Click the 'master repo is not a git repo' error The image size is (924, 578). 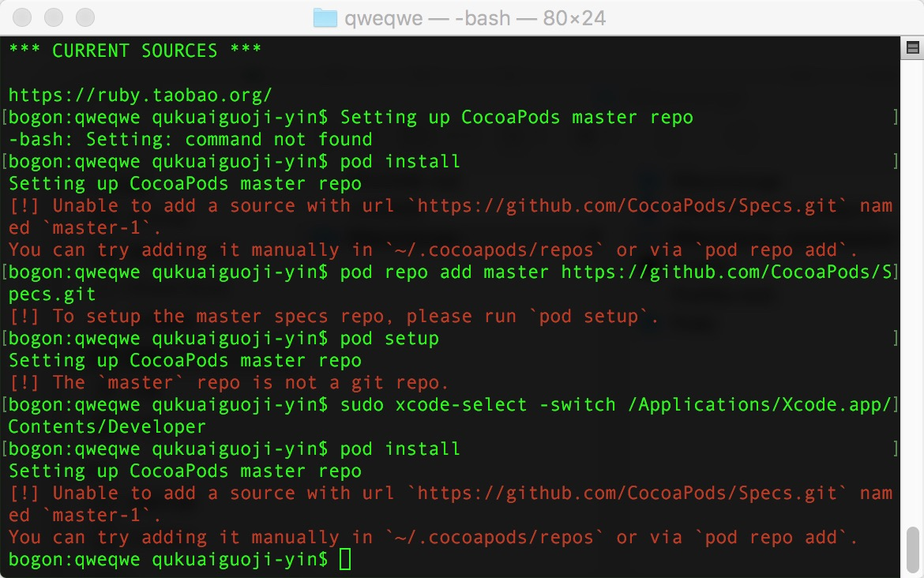click(x=229, y=382)
